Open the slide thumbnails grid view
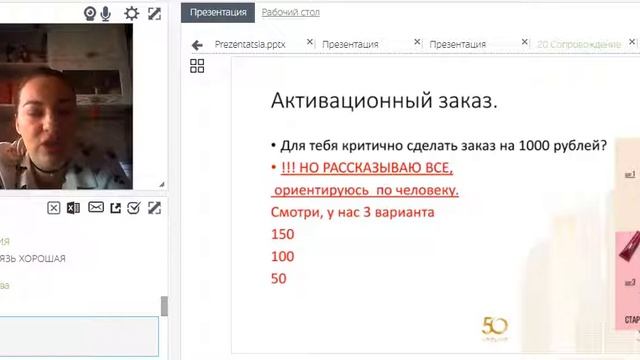The image size is (640, 360). coord(197,66)
